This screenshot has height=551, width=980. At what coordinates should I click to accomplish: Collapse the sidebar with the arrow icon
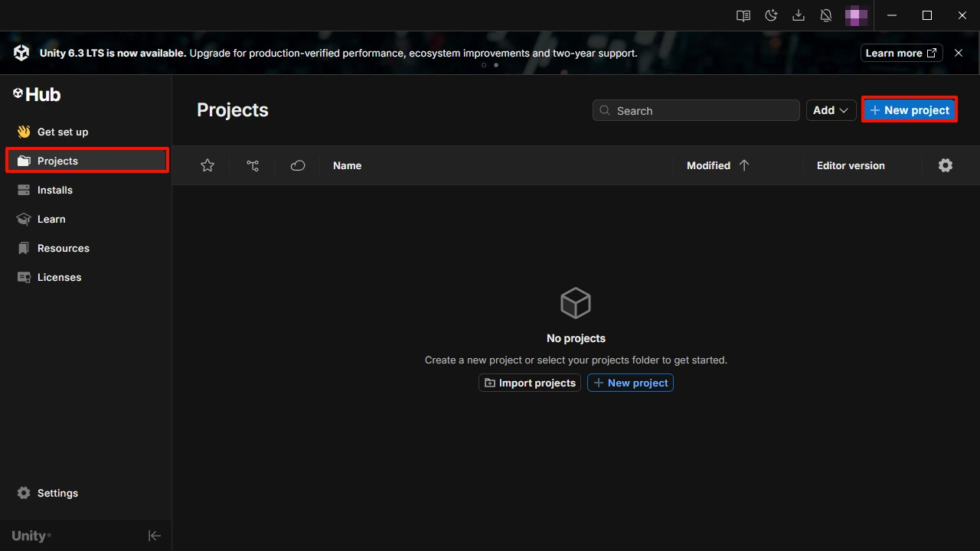pyautogui.click(x=155, y=536)
